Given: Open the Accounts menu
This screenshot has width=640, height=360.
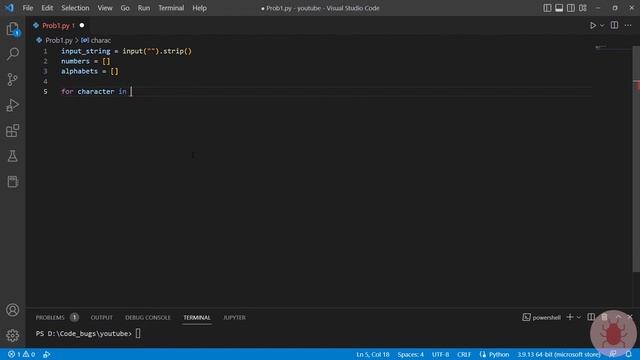Looking at the screenshot, I should [13, 310].
